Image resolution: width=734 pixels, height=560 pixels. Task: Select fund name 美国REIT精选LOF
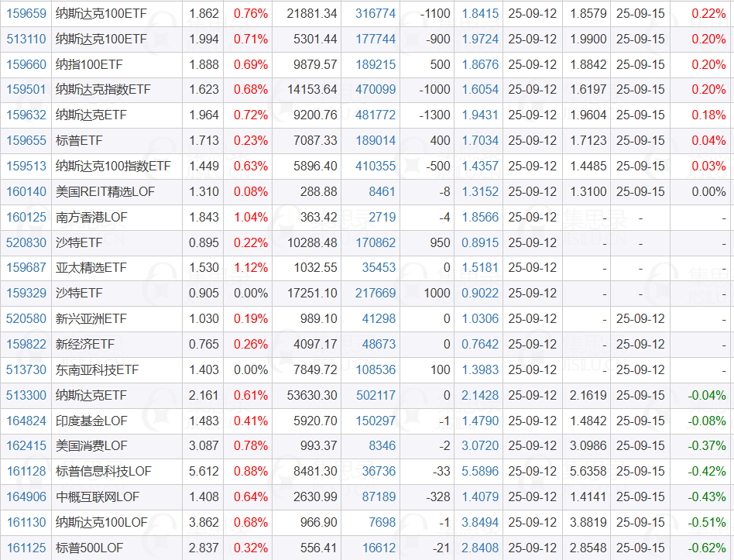point(105,191)
